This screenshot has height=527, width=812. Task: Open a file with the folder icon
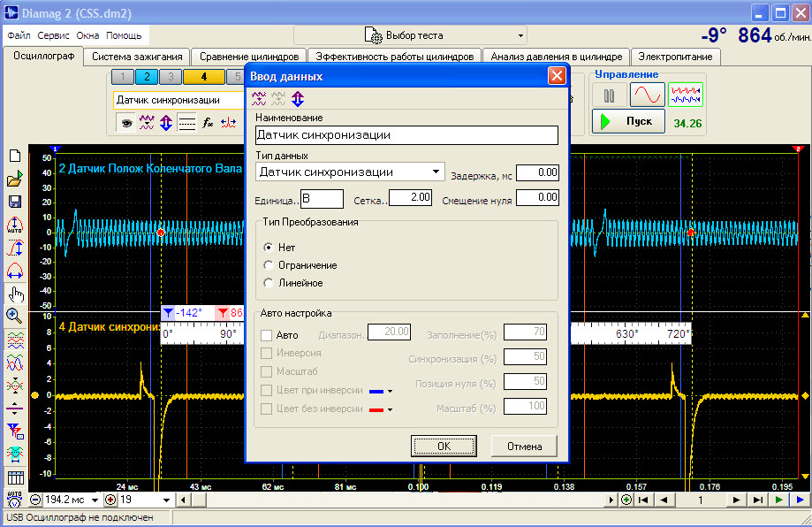coord(15,179)
